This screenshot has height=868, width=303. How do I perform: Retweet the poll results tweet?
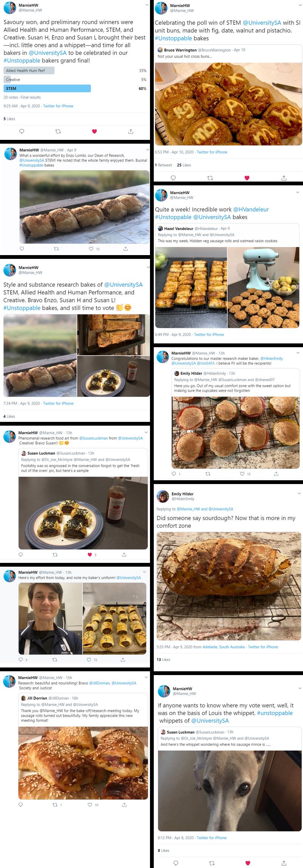point(58,132)
